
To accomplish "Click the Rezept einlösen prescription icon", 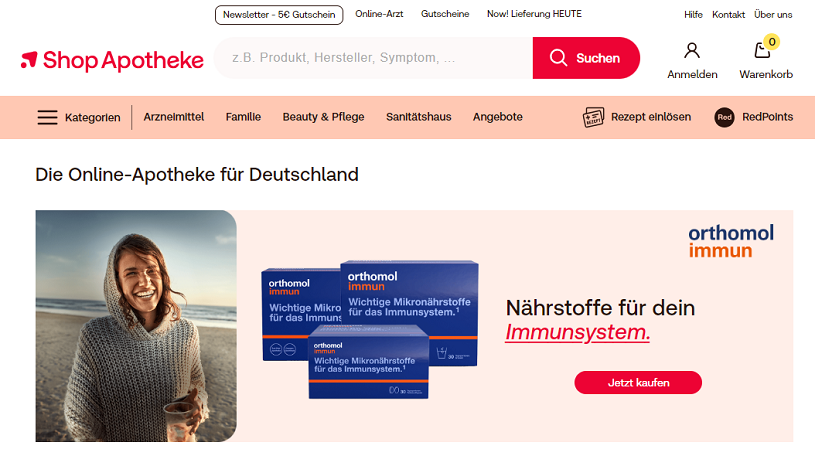I will 593,117.
